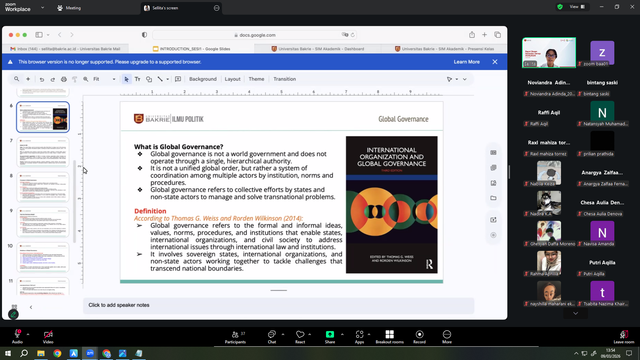The height and width of the screenshot is (360, 640).
Task: Select slide 10 thumbnail
Action: tap(43, 258)
